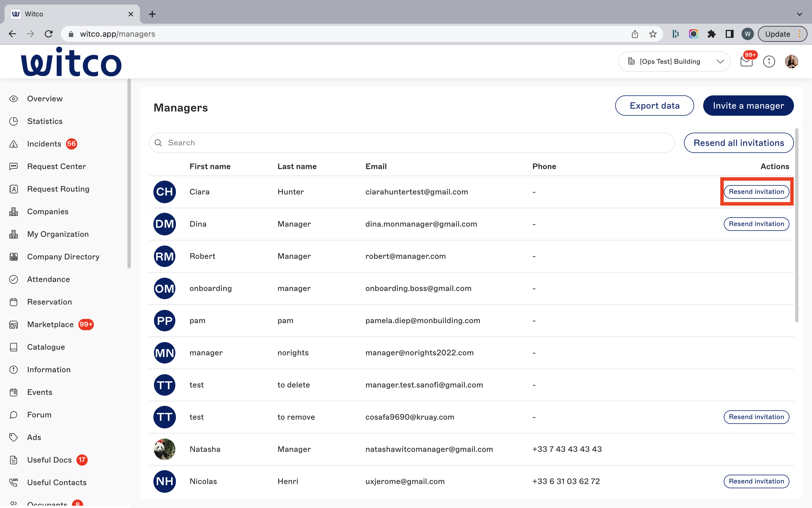The height and width of the screenshot is (508, 812).
Task: Open a new browser tab
Action: [x=152, y=14]
